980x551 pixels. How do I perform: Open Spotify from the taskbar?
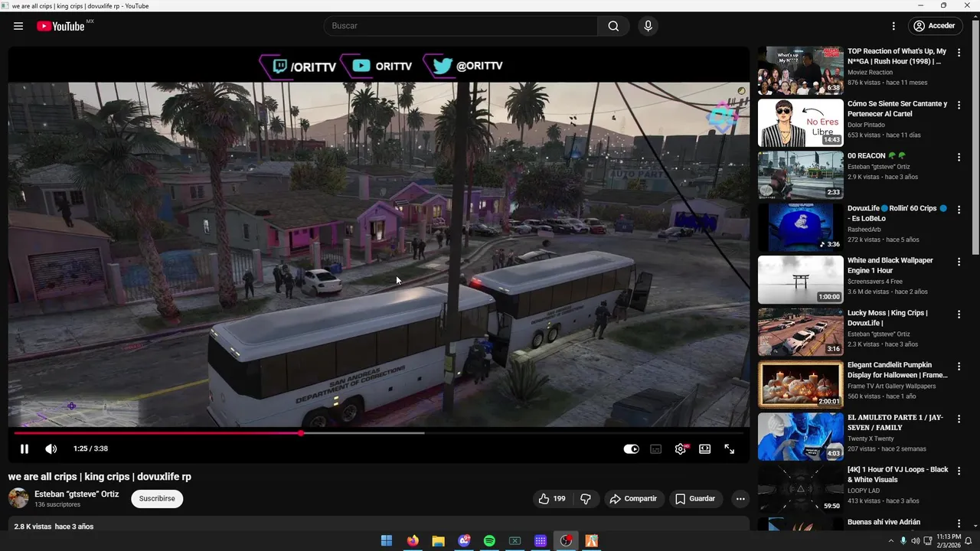click(489, 541)
